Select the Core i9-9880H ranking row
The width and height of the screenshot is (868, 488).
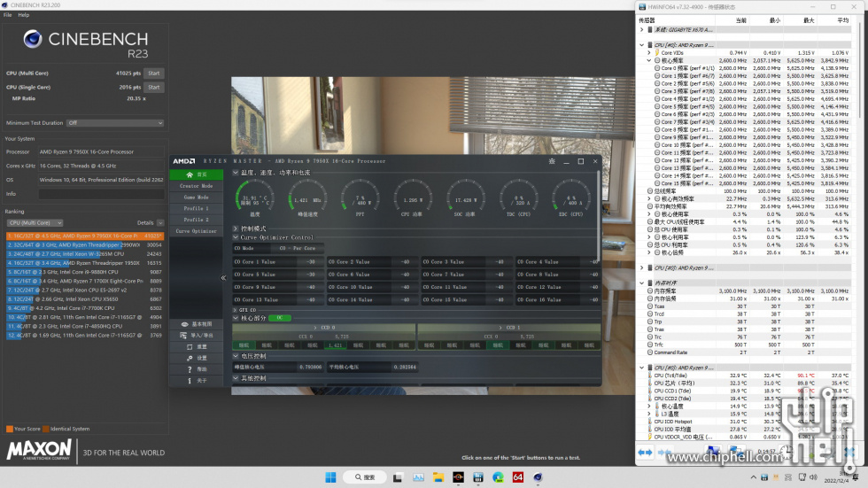pyautogui.click(x=85, y=272)
